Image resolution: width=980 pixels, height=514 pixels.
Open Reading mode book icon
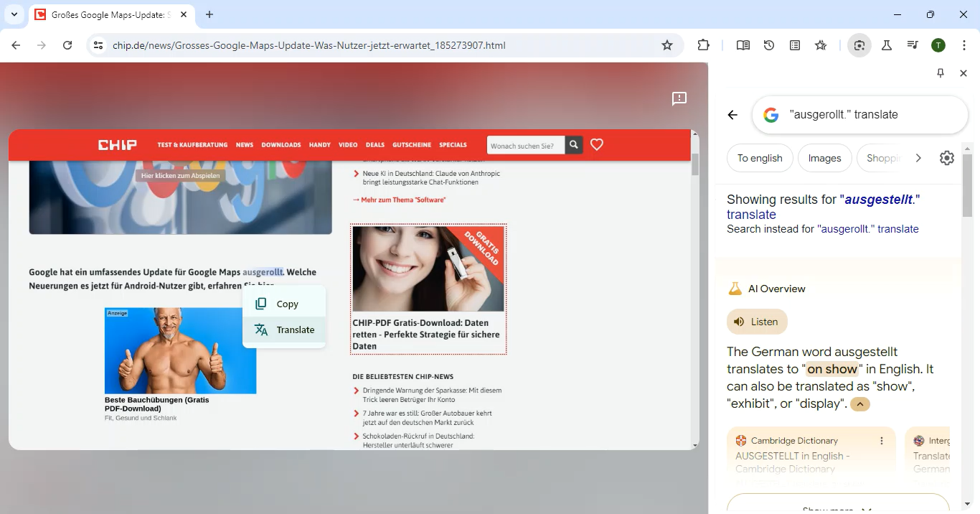tap(743, 45)
